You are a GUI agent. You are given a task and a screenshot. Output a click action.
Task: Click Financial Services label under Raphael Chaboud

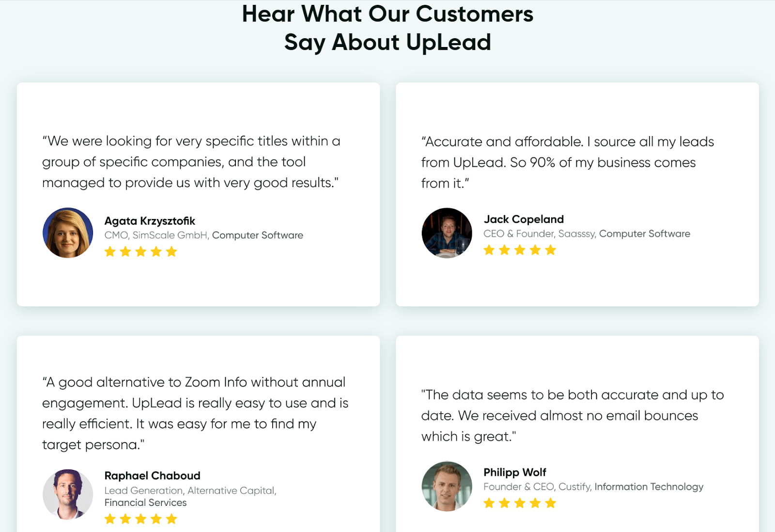[x=145, y=503]
